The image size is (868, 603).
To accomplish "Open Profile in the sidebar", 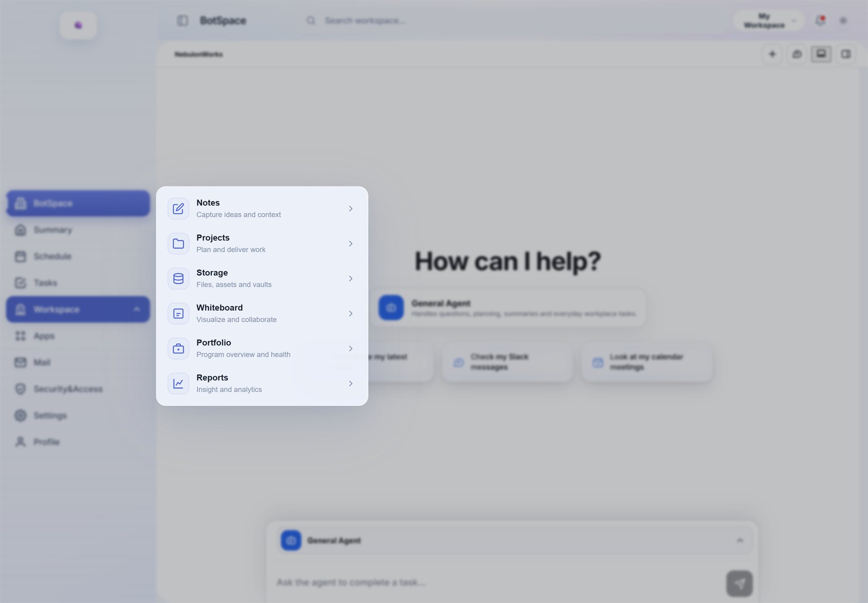I will [x=78, y=442].
